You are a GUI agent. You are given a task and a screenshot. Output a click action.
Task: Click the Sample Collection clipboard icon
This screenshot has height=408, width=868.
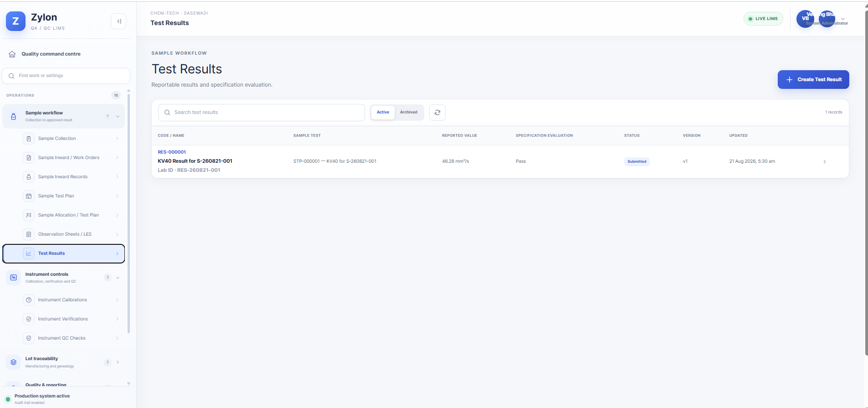(x=29, y=139)
